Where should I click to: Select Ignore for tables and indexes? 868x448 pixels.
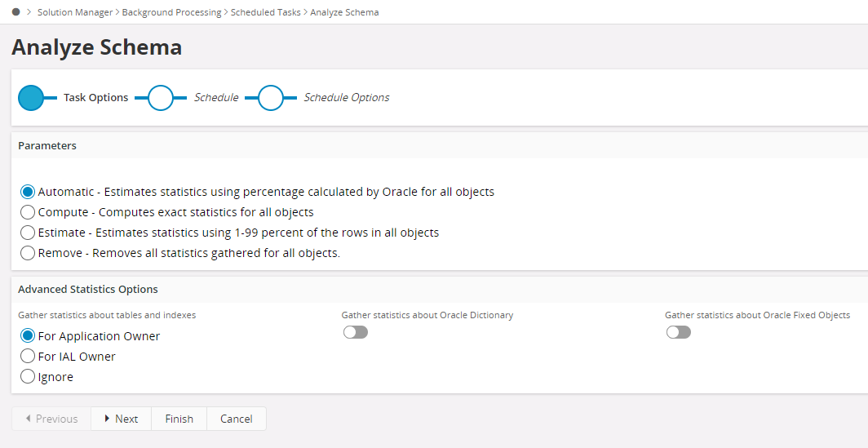click(28, 377)
